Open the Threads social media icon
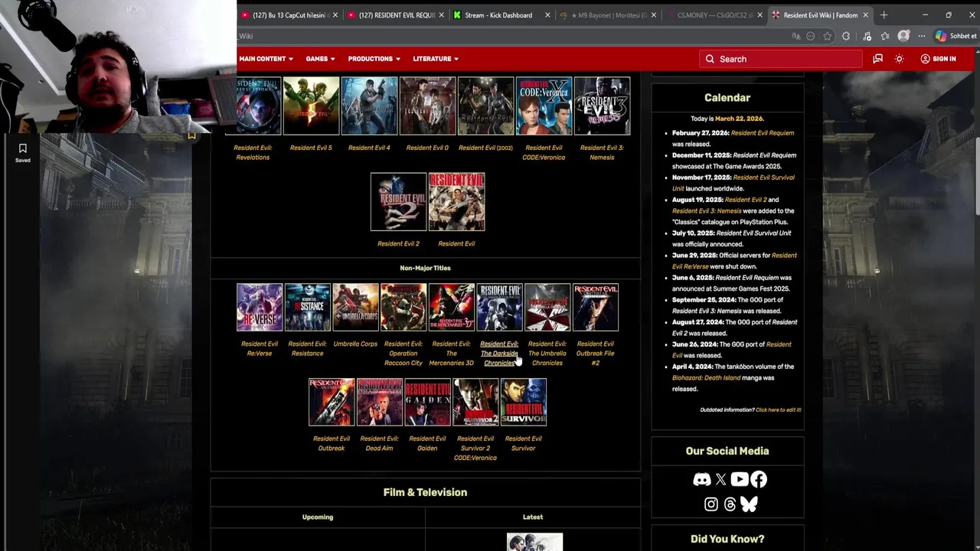 tap(730, 504)
